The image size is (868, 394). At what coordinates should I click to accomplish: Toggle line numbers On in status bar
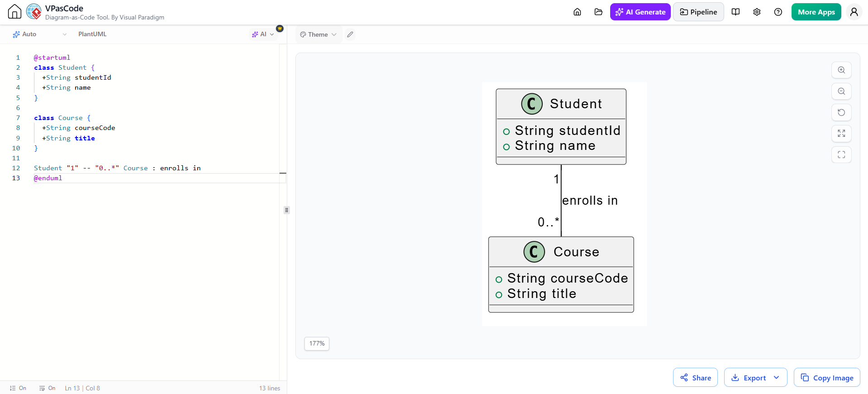[x=18, y=388]
